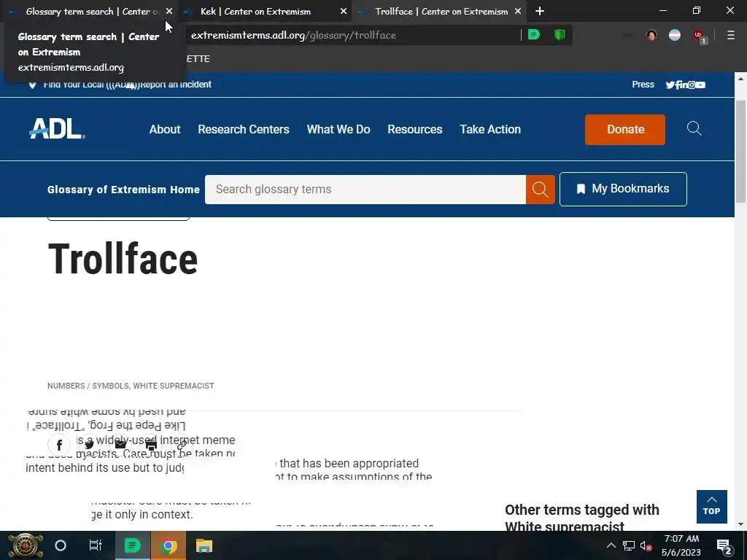747x560 pixels.
Task: Switch to the Kek tab
Action: click(263, 12)
